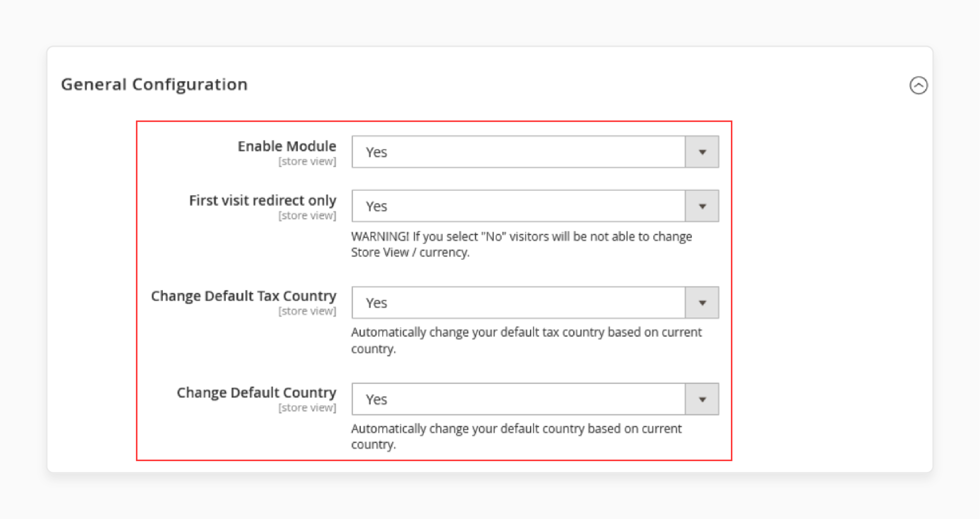This screenshot has height=519, width=980.
Task: Click the First visit redirect only label
Action: point(263,200)
